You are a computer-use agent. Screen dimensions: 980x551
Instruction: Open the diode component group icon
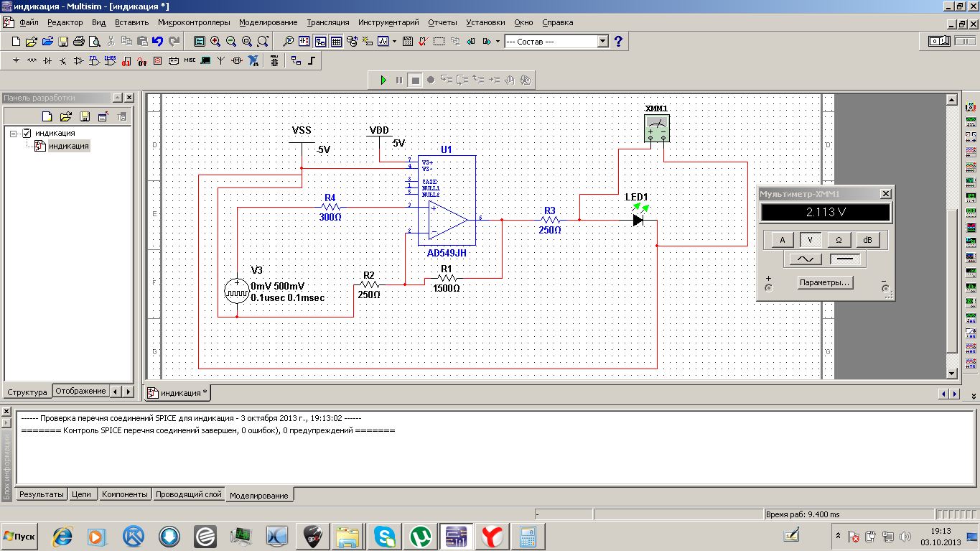[47, 61]
